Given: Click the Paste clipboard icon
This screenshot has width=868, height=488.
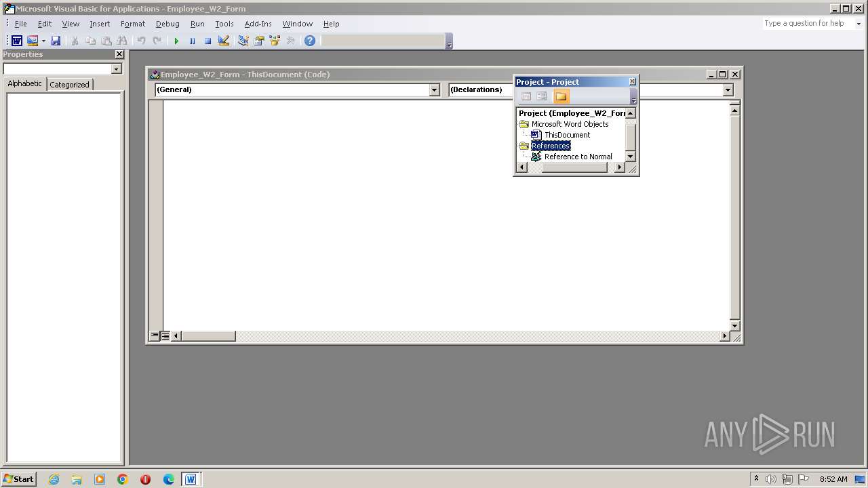Looking at the screenshot, I should [x=106, y=41].
